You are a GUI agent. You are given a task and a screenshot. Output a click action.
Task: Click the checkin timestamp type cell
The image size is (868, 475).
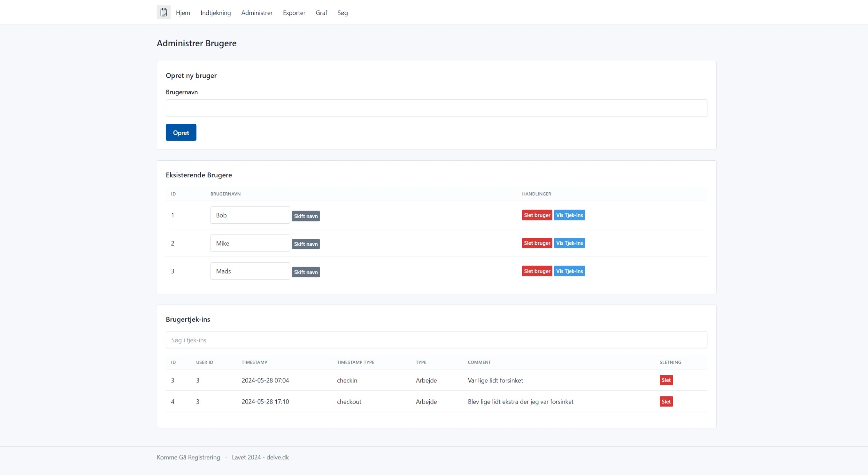tap(347, 380)
